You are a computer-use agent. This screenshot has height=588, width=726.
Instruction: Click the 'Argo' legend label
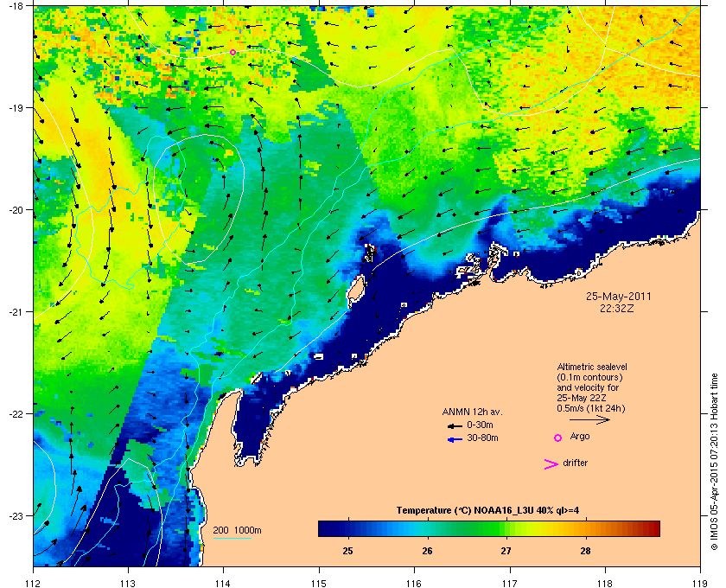(x=580, y=436)
